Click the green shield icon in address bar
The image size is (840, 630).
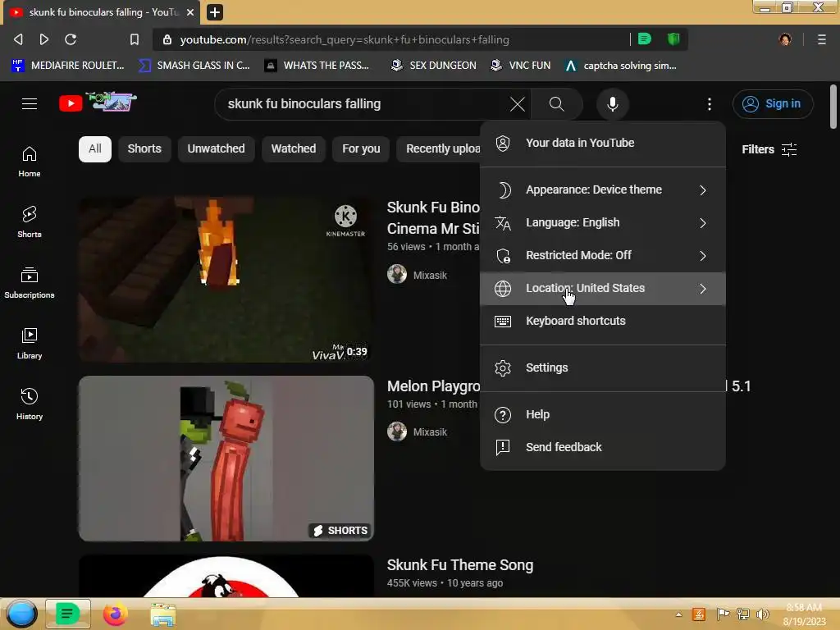point(673,39)
